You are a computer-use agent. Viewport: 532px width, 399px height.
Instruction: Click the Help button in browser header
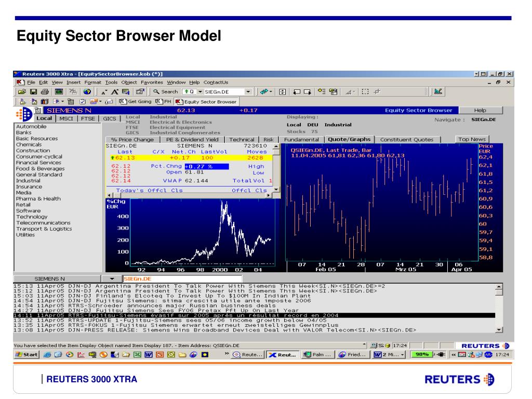coord(480,110)
